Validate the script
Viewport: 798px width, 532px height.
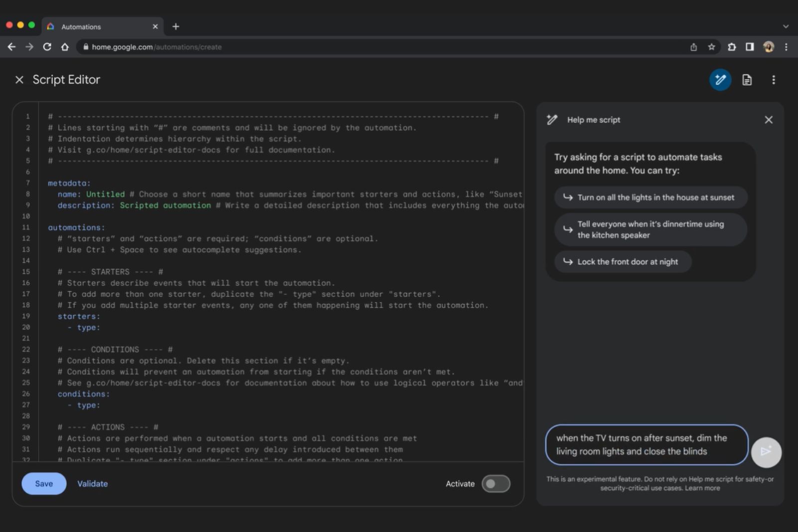pos(92,483)
